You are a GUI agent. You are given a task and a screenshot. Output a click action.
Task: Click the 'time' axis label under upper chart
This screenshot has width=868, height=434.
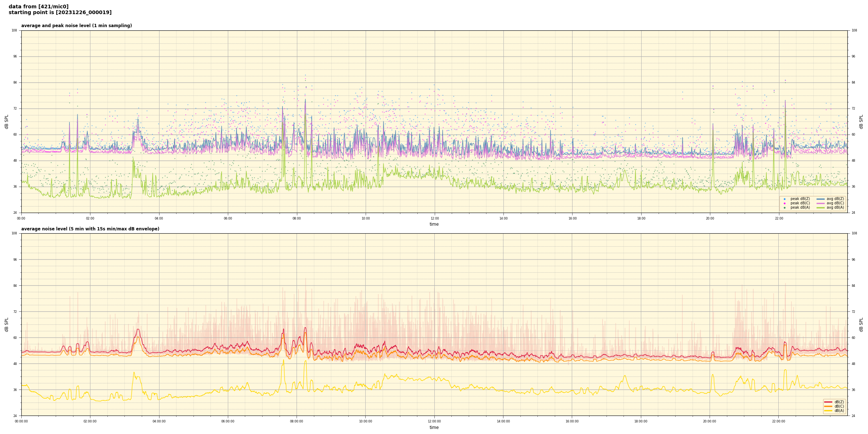434,224
